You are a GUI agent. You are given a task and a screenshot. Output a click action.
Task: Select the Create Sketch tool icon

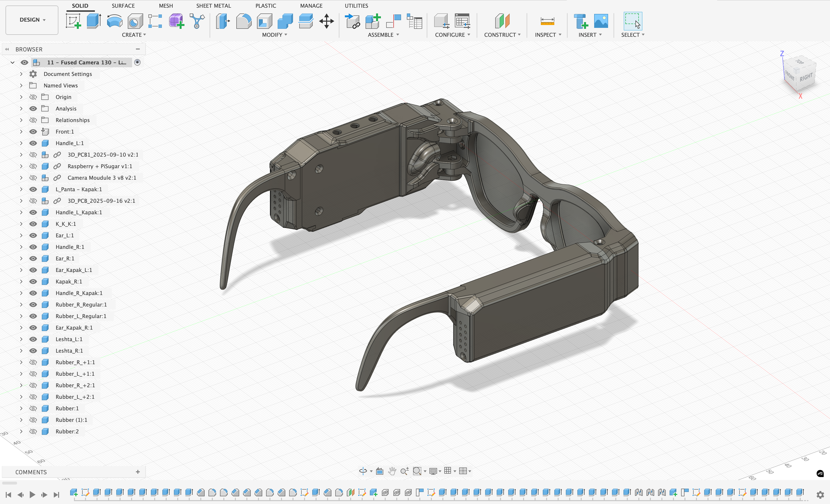coord(73,21)
